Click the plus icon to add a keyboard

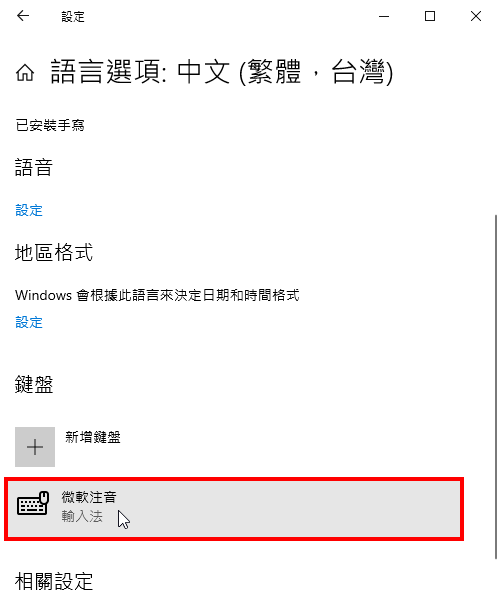35,447
